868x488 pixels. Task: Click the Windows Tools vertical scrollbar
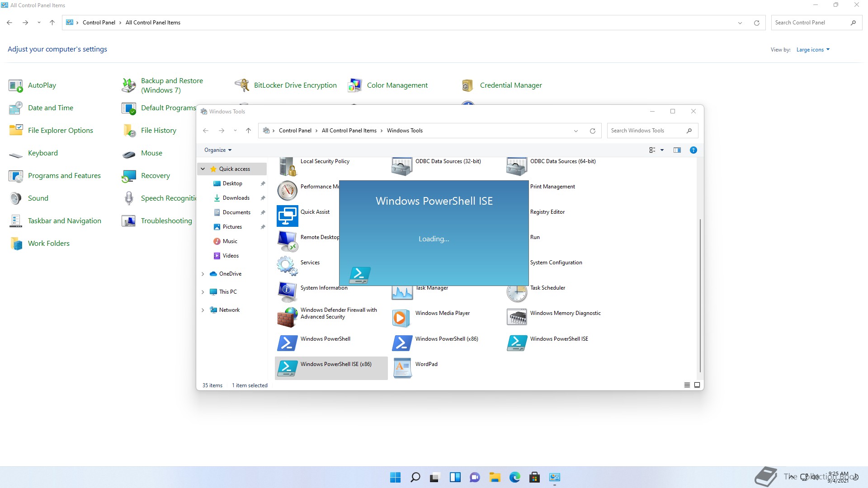coord(700,296)
